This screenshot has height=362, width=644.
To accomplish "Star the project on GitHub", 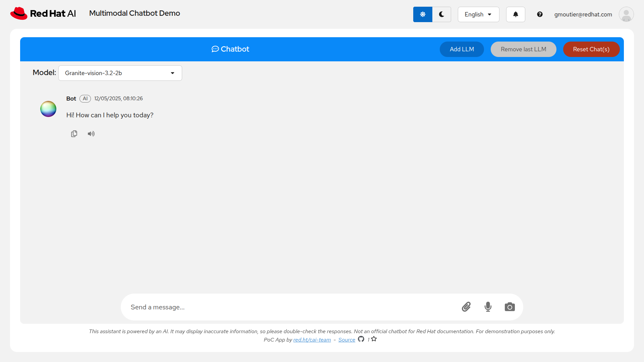I will (x=374, y=339).
